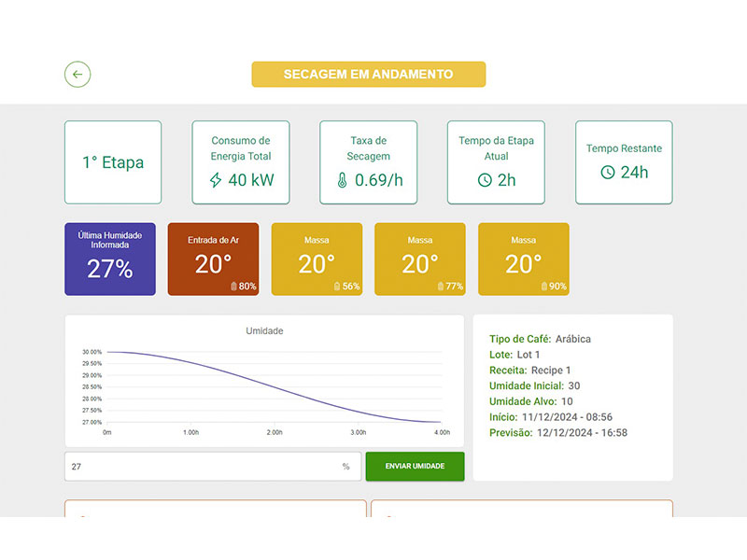Select the 1° Etapa card

(x=112, y=162)
